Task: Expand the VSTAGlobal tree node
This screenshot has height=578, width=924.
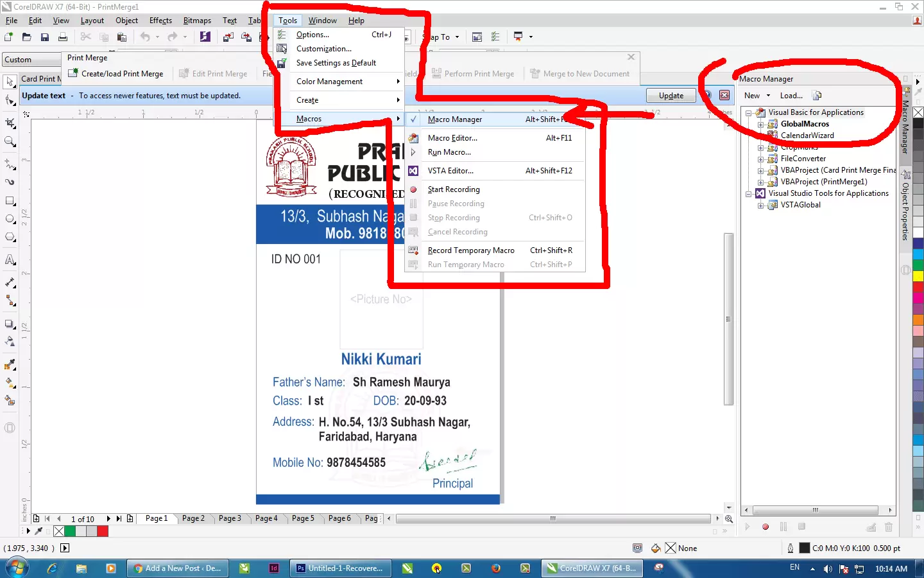Action: 760,205
